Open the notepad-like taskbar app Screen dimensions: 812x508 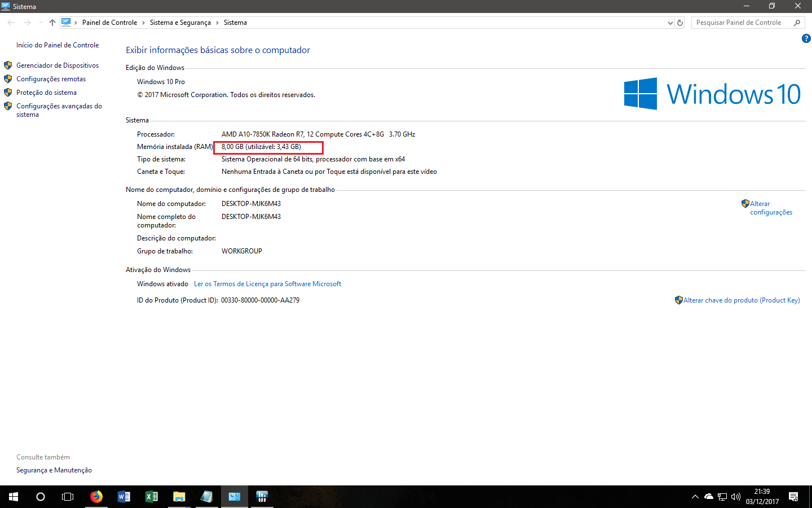tap(207, 497)
